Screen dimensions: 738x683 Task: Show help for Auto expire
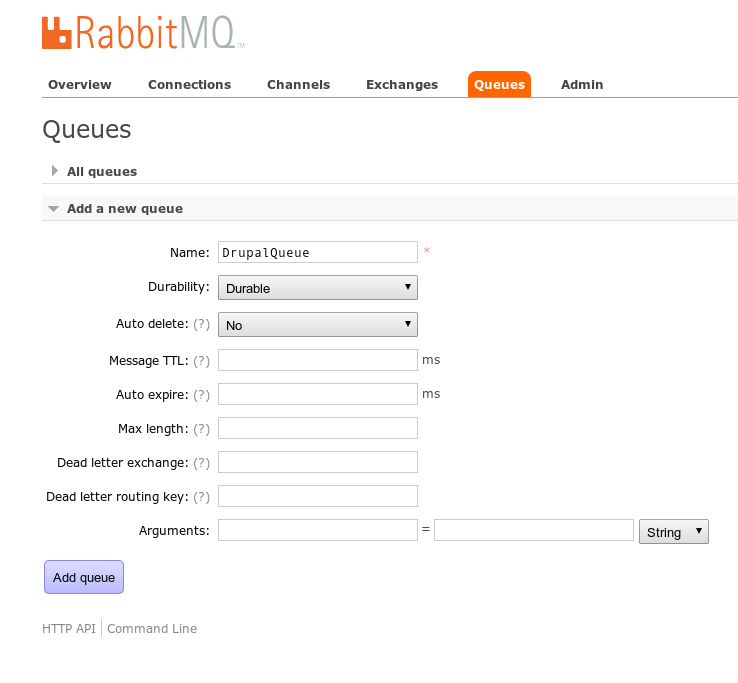pyautogui.click(x=201, y=394)
